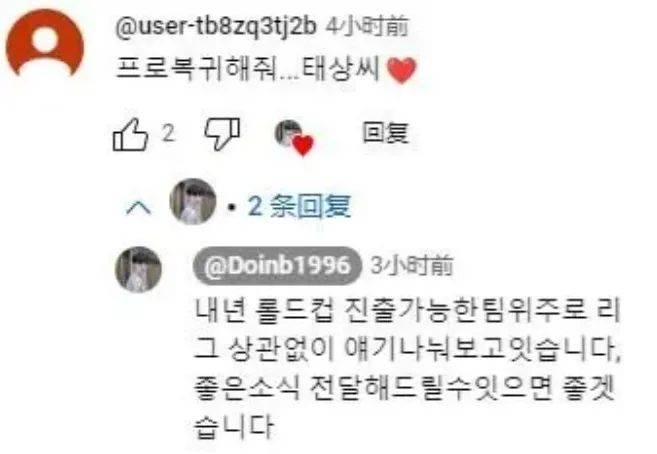Click reply line starting 내년 롤드컵
The width and height of the screenshot is (657, 454).
[x=407, y=311]
